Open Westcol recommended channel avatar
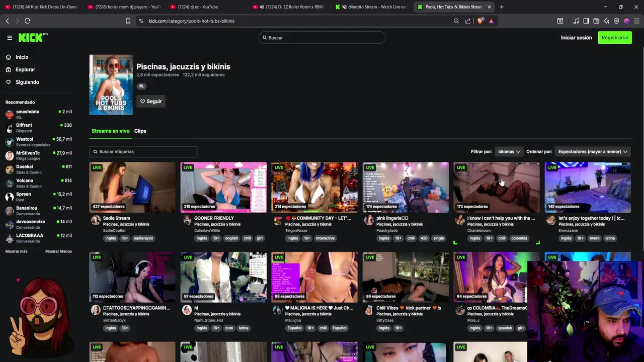 [x=10, y=142]
